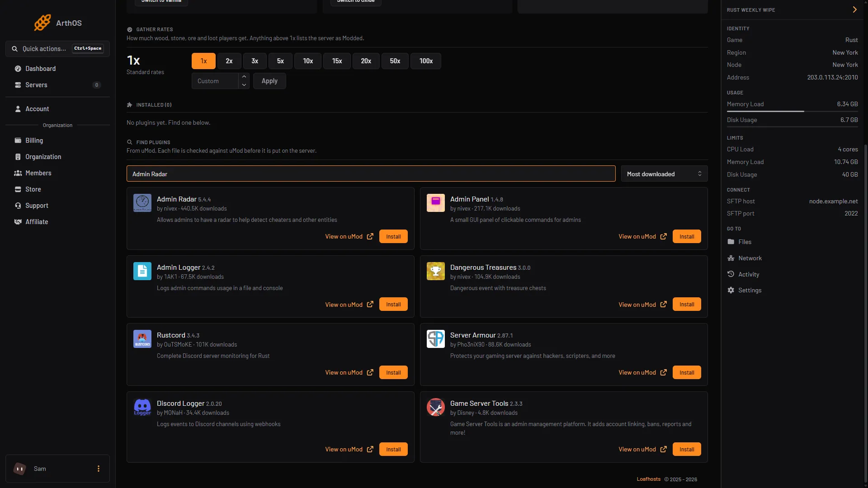Install the Dangerous Treasures plugin

(x=687, y=305)
